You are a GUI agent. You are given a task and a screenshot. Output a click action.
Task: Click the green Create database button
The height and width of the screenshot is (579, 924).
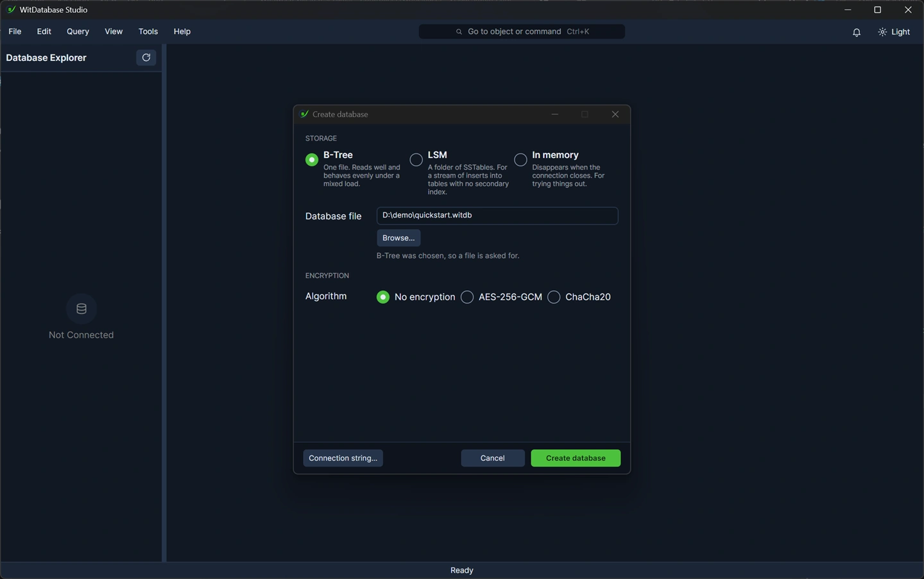tap(576, 458)
